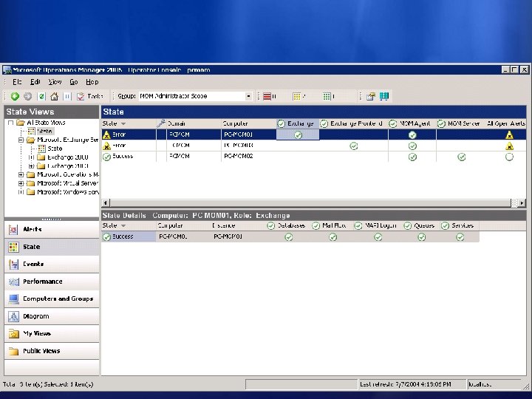Expand the Exchange 2000 folder
The height and width of the screenshot is (399, 532).
point(31,157)
